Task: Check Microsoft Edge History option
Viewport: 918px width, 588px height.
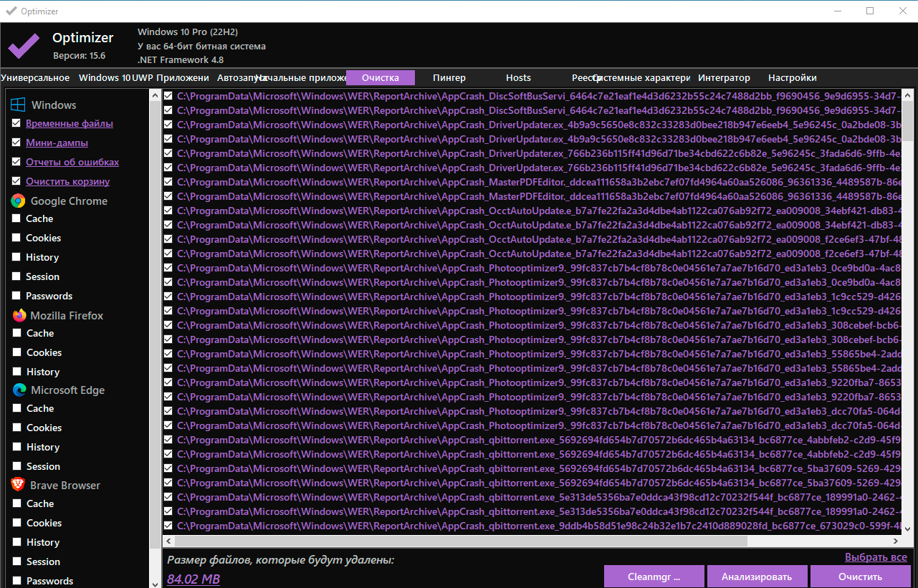Action: coord(16,447)
